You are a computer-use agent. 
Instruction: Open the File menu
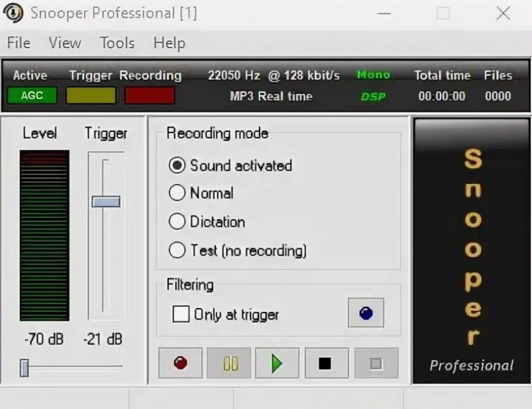(x=19, y=43)
